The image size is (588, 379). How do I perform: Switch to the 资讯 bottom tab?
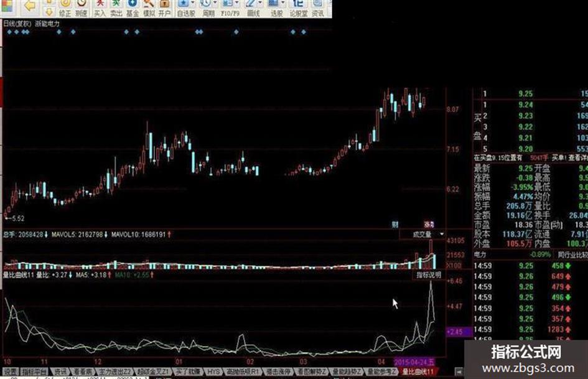pos(60,372)
